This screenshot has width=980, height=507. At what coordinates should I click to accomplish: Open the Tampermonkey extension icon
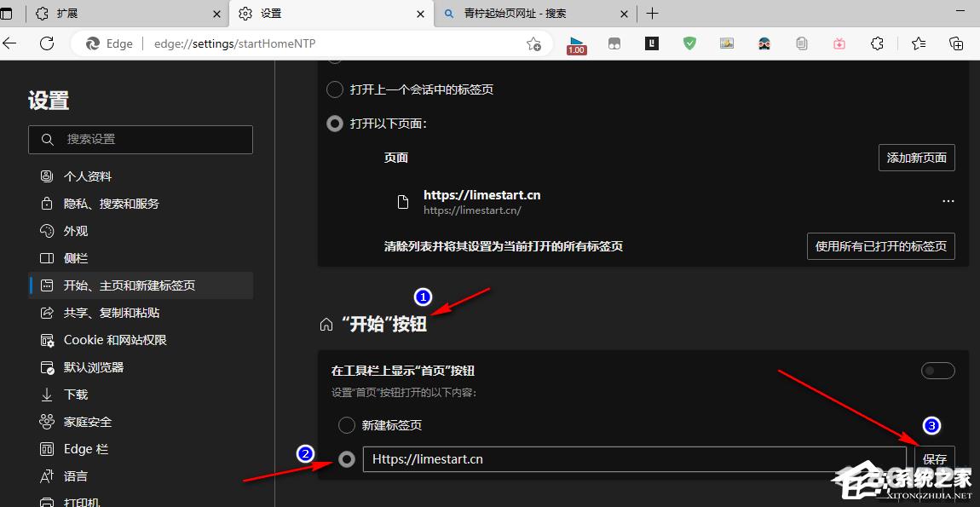click(x=614, y=43)
